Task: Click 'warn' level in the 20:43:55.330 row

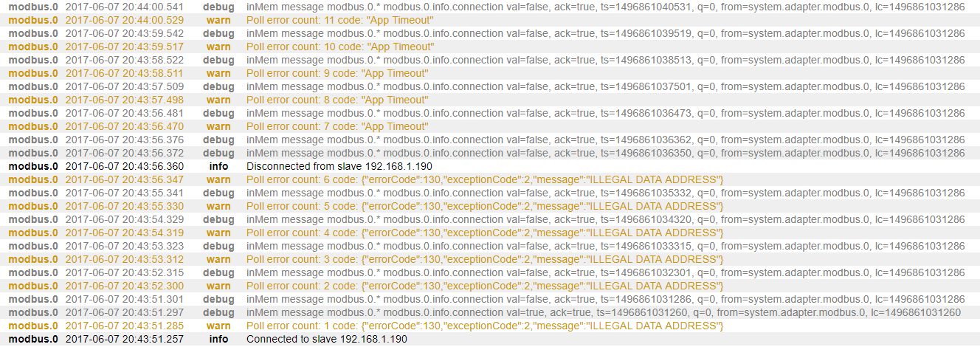Action: coord(218,206)
